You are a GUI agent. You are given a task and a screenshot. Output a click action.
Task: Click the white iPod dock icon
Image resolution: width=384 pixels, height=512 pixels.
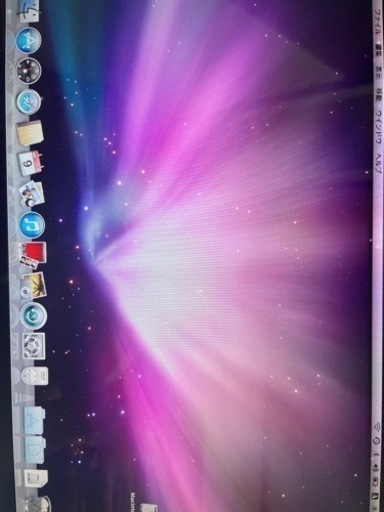pyautogui.click(x=35, y=376)
